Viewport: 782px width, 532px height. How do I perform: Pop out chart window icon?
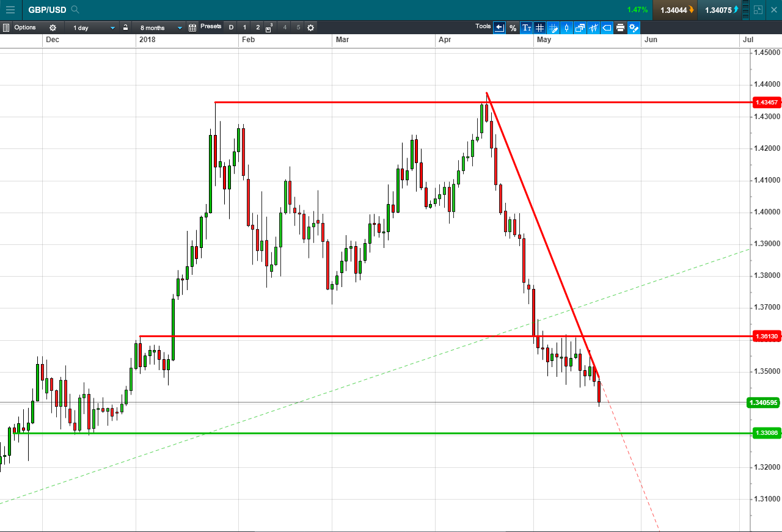[758, 10]
